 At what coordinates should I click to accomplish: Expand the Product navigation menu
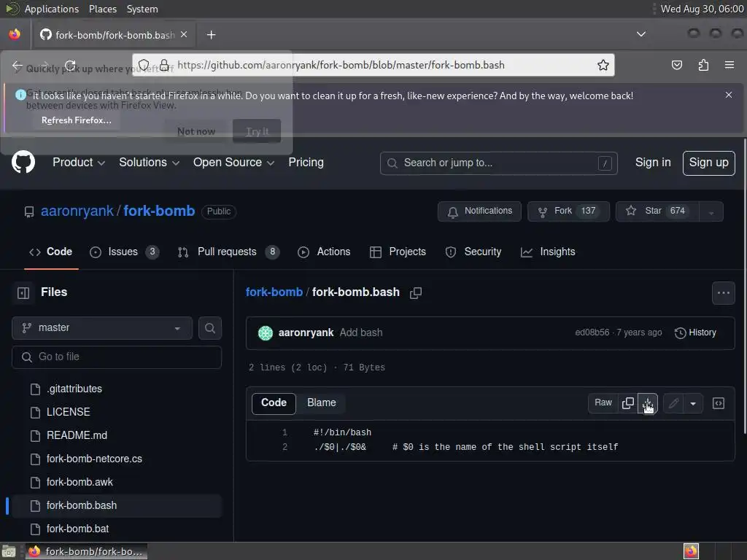pos(79,163)
